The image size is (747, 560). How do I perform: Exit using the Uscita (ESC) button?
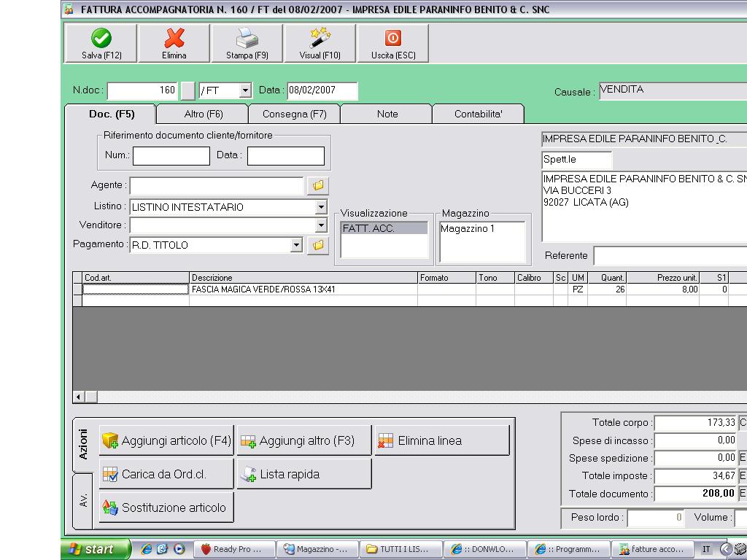coord(392,44)
